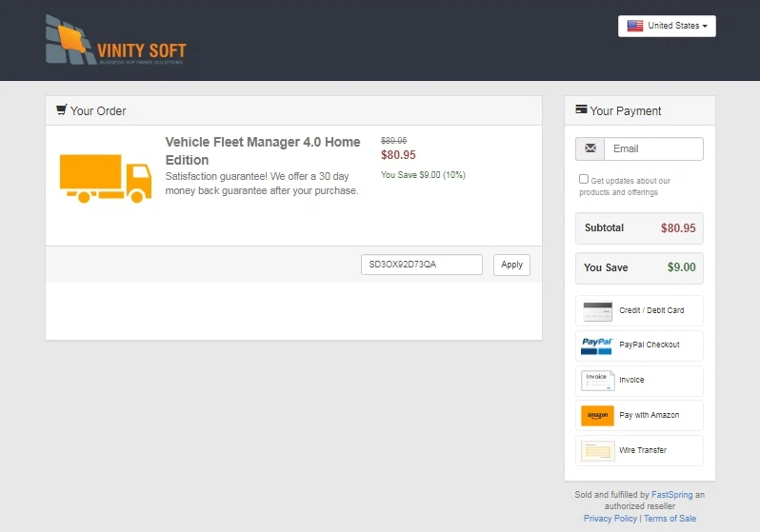The image size is (760, 532).
Task: Open the United States country dropdown
Action: 667,26
